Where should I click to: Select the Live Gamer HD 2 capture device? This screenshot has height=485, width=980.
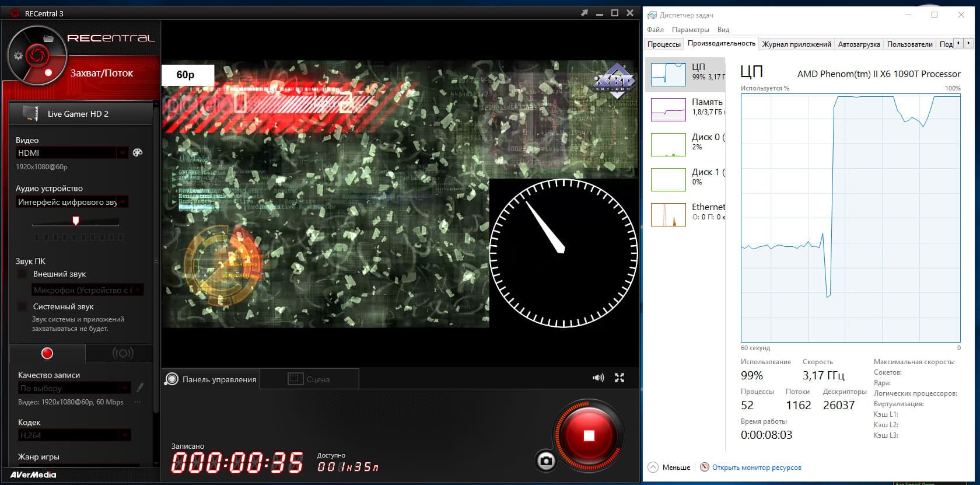81,114
